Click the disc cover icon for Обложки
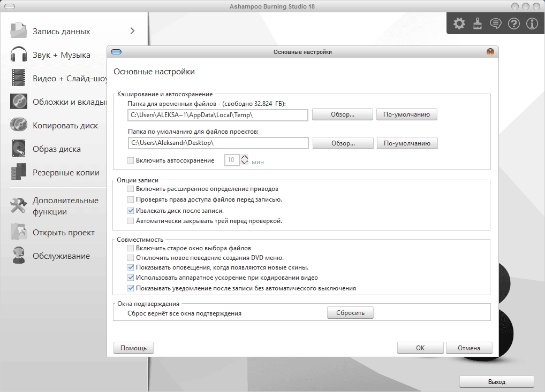This screenshot has width=545, height=392. 18,102
